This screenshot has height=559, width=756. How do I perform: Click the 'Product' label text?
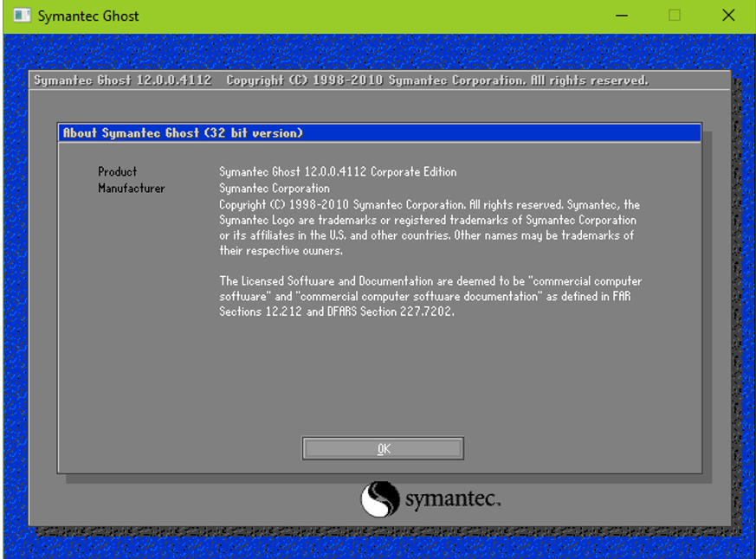[x=117, y=171]
